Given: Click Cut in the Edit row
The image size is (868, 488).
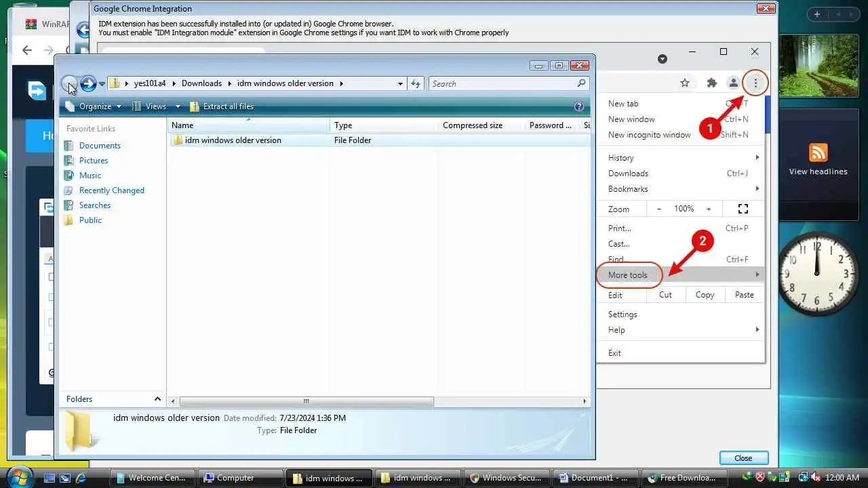Looking at the screenshot, I should [x=665, y=295].
